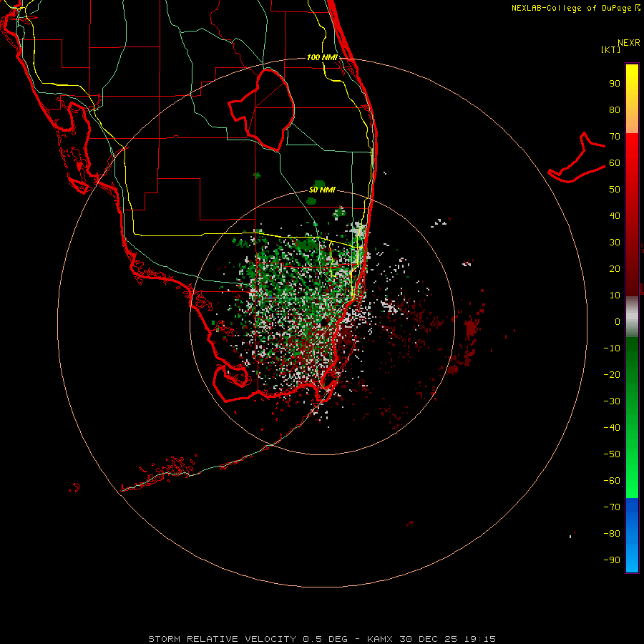Image resolution: width=644 pixels, height=644 pixels.
Task: Click the positive 50 scale value
Action: tap(615, 190)
